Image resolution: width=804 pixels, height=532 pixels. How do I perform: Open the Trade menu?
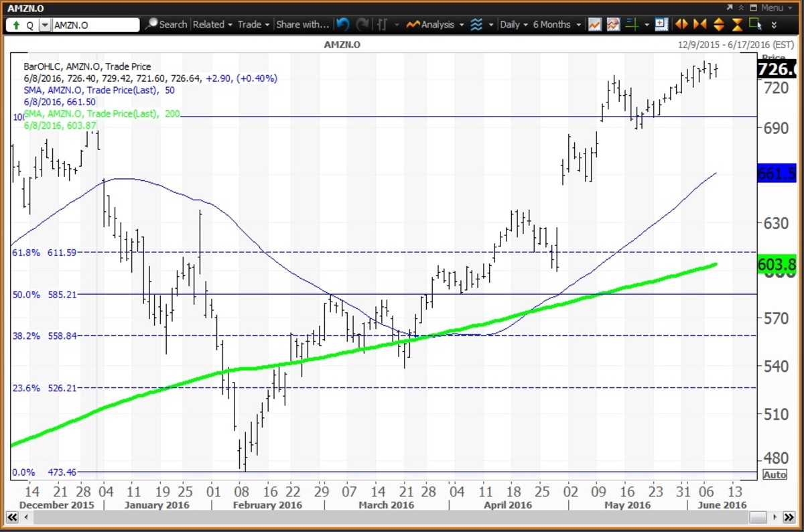tap(253, 25)
